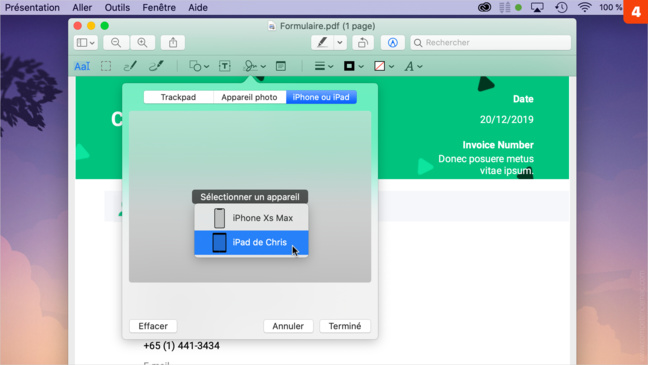648x365 pixels.
Task: Select the iPhone ou iPad tab
Action: coord(321,97)
